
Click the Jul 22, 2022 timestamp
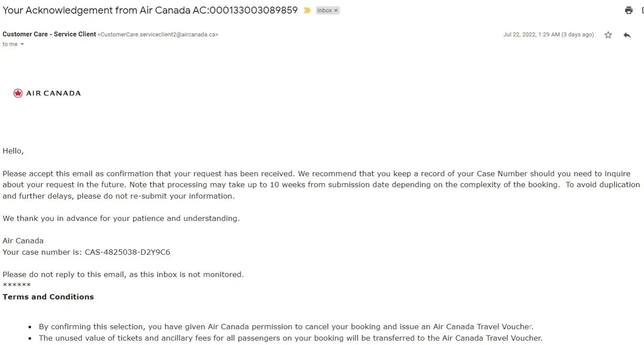click(548, 35)
